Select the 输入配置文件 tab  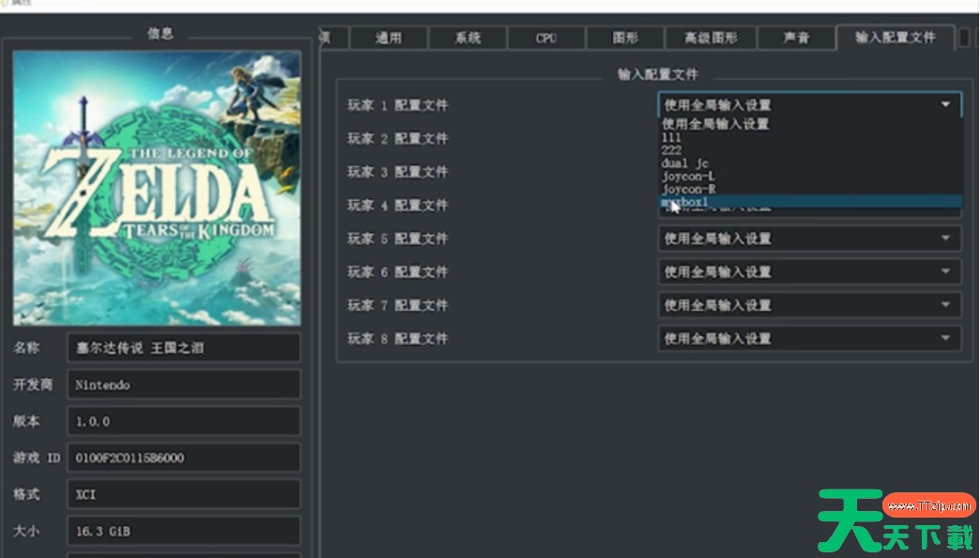[x=895, y=38]
